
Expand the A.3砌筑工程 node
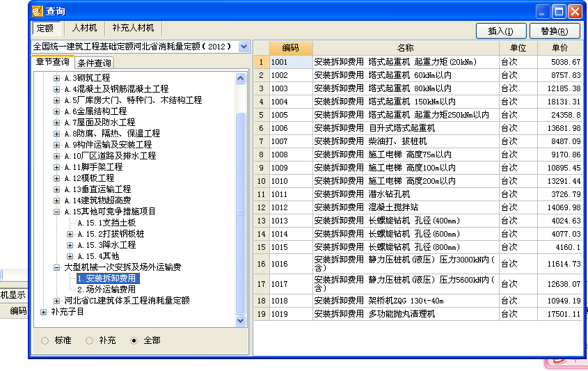tap(56, 78)
